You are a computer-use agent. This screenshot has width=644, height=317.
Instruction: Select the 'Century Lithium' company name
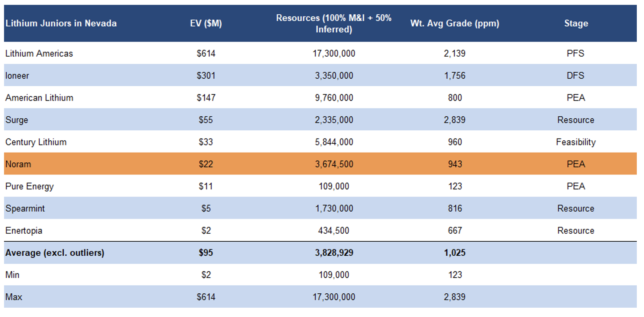(x=36, y=142)
